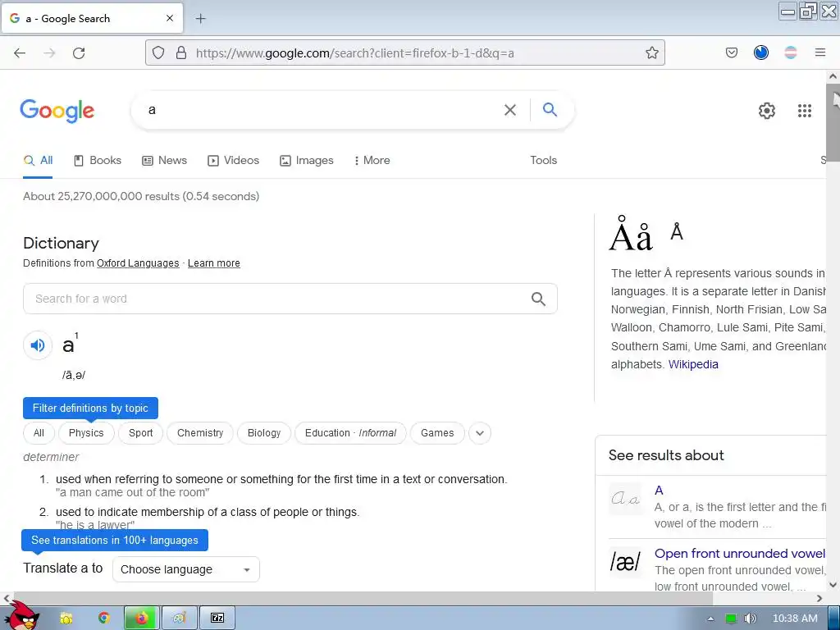
Task: Click the /æ/ symbol thumbnail
Action: 625,562
